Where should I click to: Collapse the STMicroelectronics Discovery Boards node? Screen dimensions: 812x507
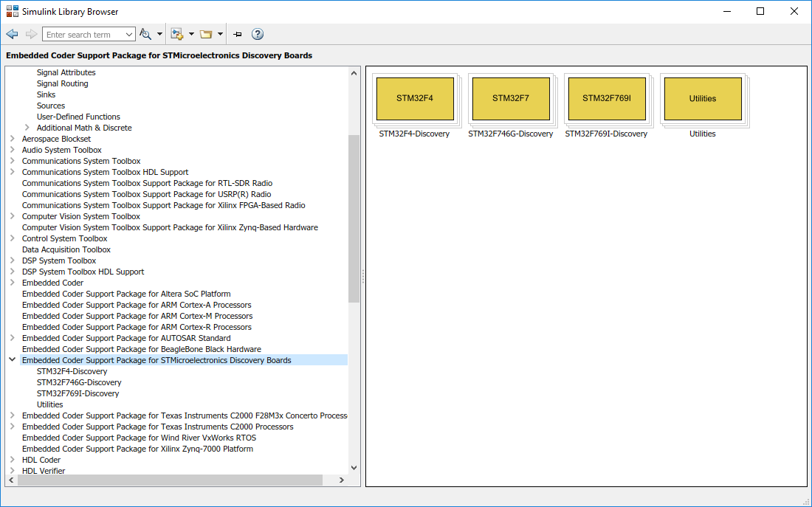click(13, 360)
